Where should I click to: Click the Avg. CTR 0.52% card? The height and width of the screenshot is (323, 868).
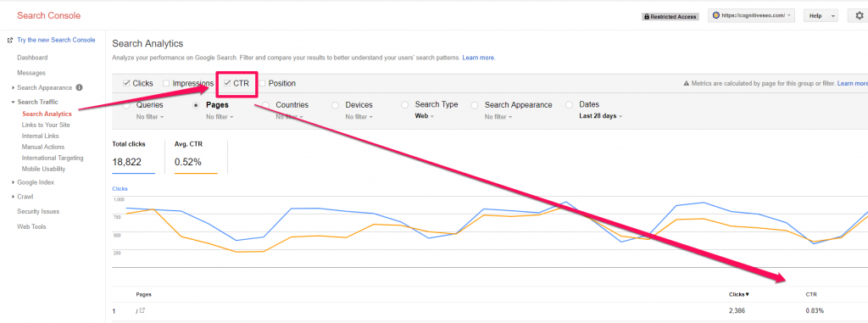tap(196, 157)
